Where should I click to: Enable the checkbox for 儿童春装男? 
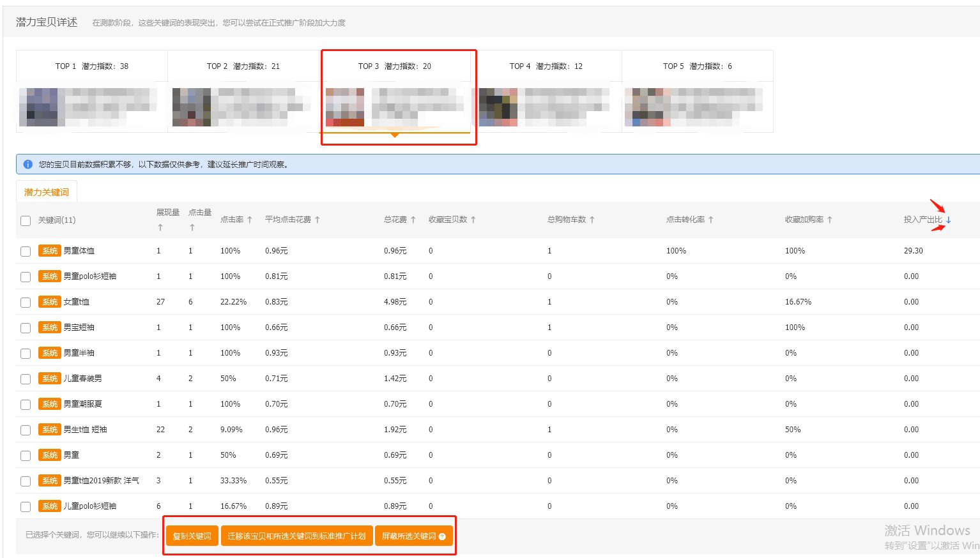pos(26,379)
